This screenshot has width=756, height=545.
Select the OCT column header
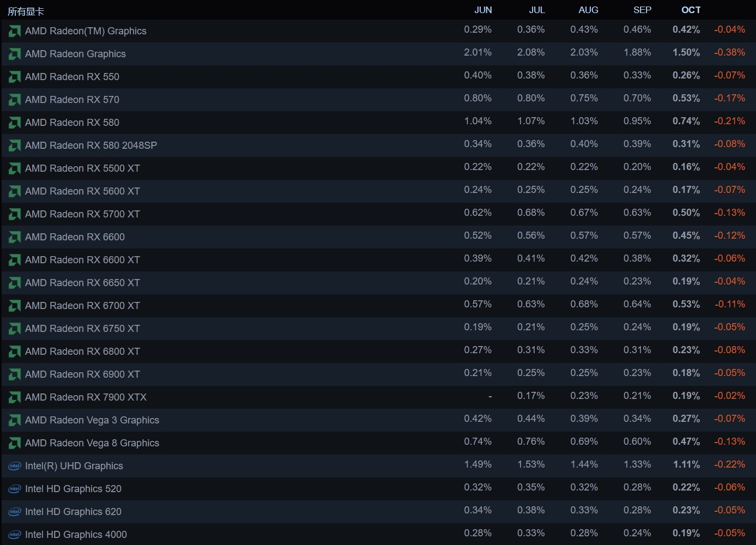tap(691, 10)
